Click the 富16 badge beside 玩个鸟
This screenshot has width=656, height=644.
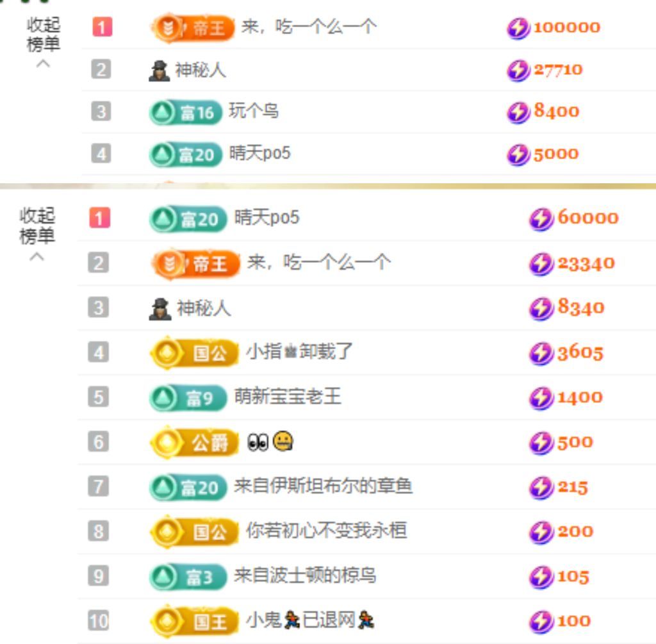coord(185,112)
